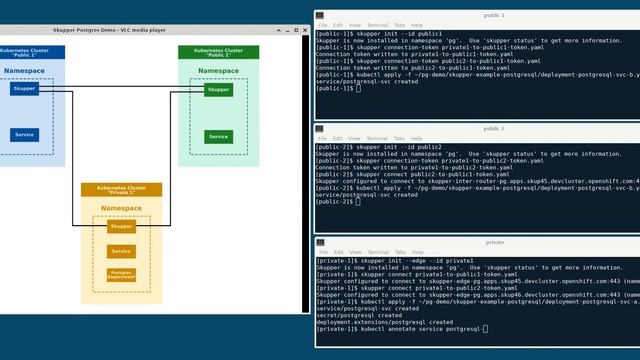Click 'Connection token written to public2-to-public1-token.yaml' line
640x360 pixels.
coord(413,68)
